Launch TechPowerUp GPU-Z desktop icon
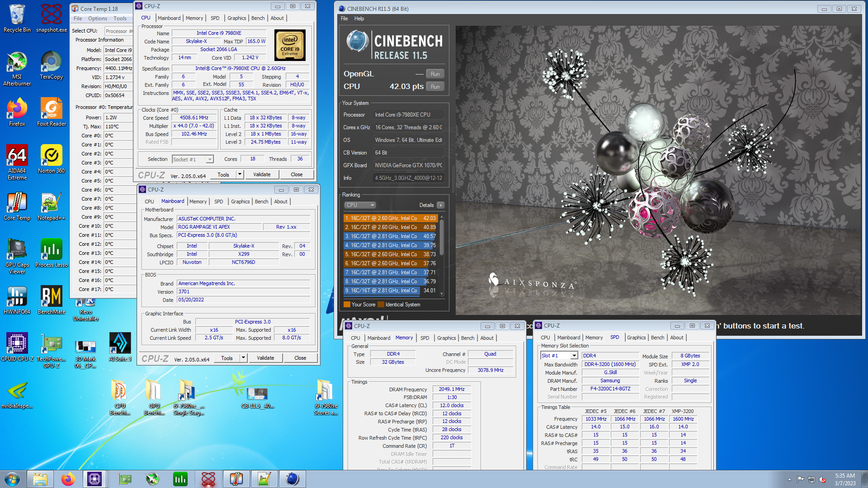The width and height of the screenshot is (868, 488). click(x=52, y=351)
